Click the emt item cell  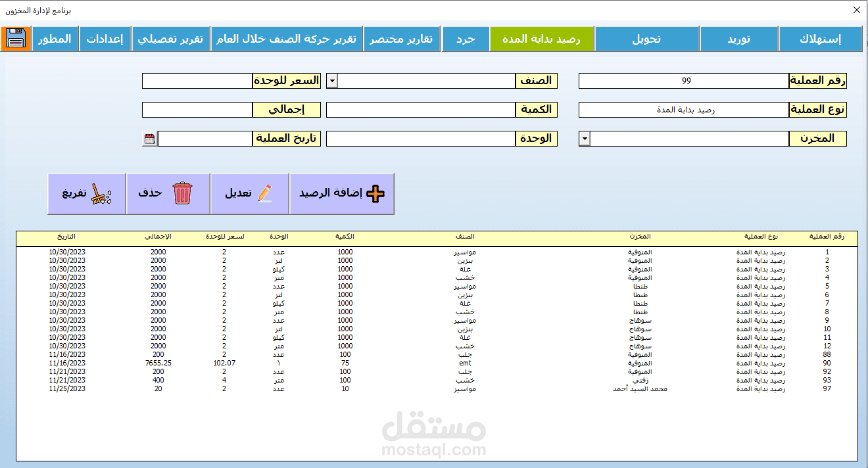pyautogui.click(x=466, y=363)
